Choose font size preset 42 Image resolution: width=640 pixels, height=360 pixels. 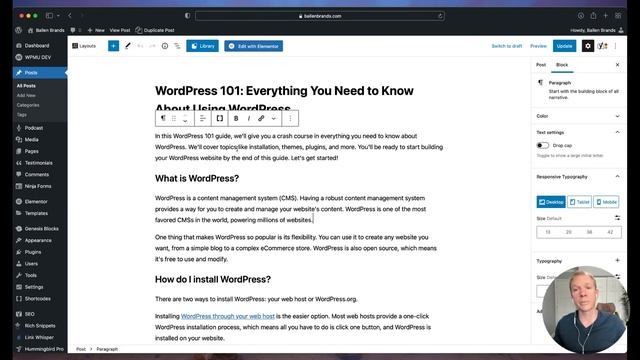[x=610, y=232]
